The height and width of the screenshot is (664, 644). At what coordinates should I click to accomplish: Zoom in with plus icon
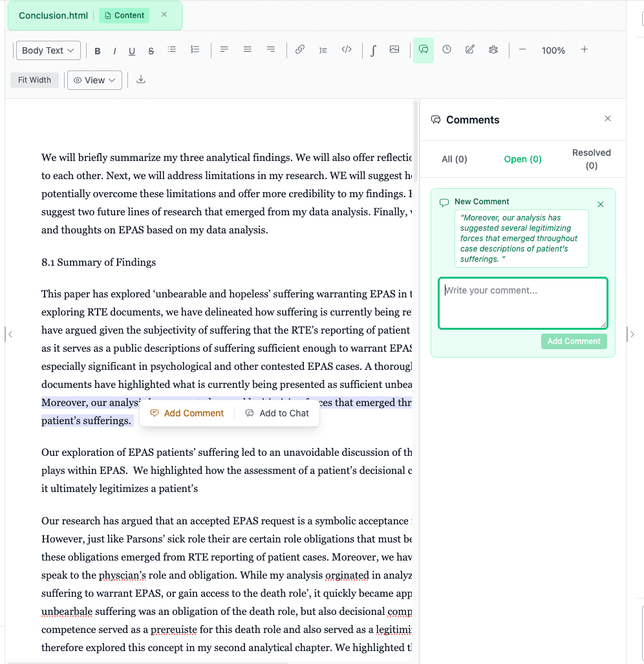click(x=585, y=50)
